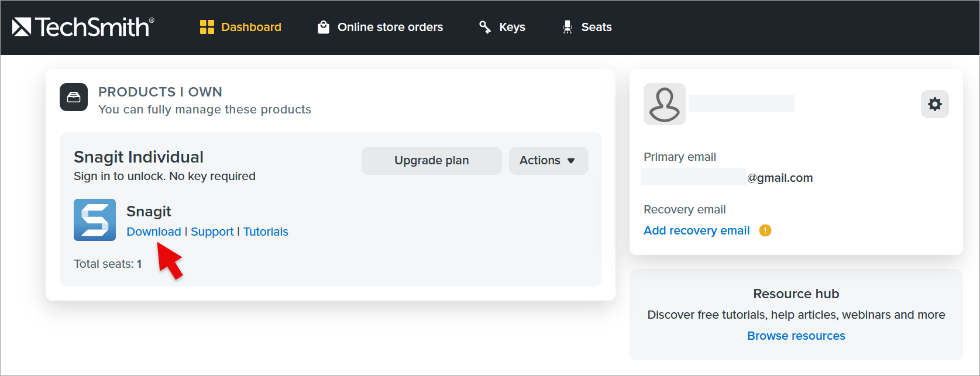
Task: Open the Dashboard tab
Action: click(240, 27)
